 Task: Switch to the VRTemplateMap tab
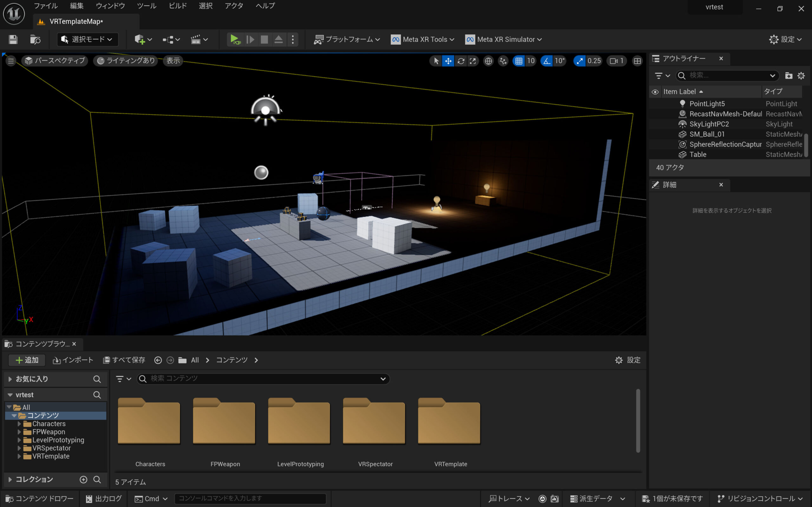pos(76,22)
